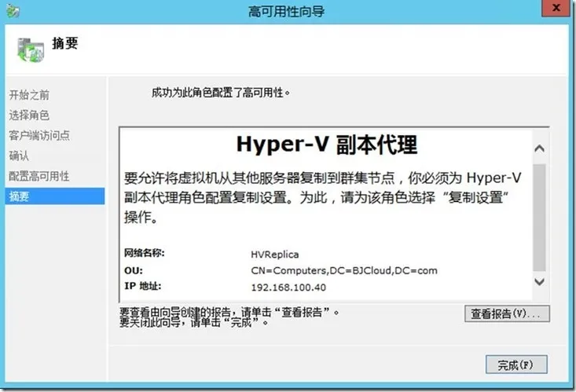
Task: Click the 完成(F) button
Action: pos(516,365)
